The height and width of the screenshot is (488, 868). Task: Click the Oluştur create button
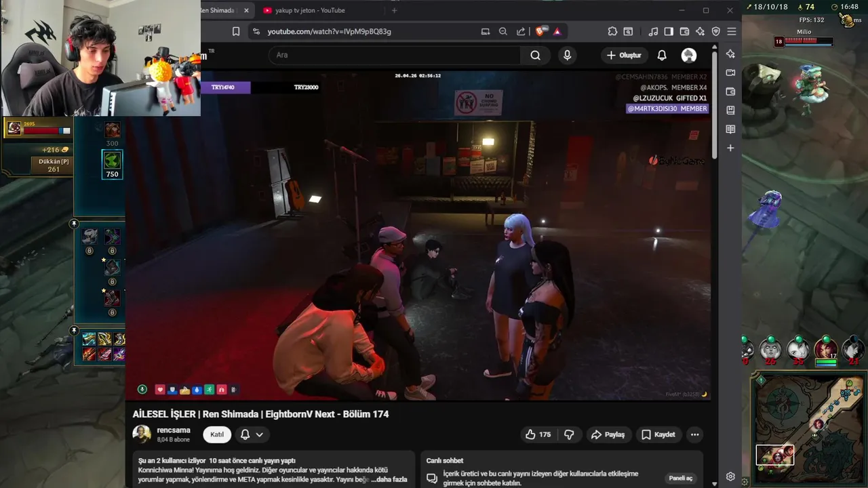click(x=624, y=56)
